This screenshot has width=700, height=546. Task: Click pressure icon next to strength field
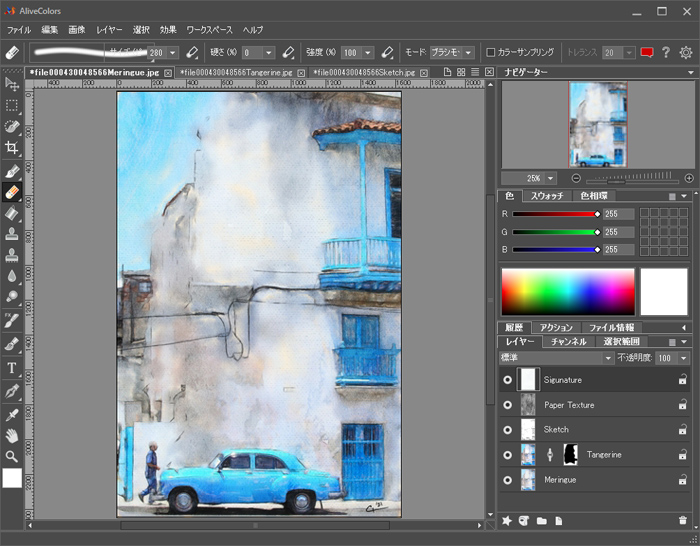[x=387, y=53]
